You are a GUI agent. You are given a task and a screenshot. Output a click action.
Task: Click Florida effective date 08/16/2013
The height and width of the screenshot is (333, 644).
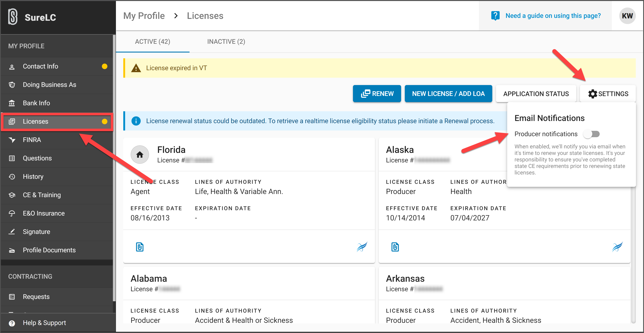(150, 218)
